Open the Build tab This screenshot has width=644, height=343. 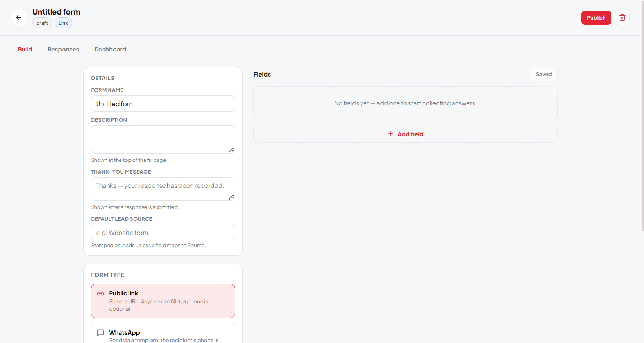[25, 50]
